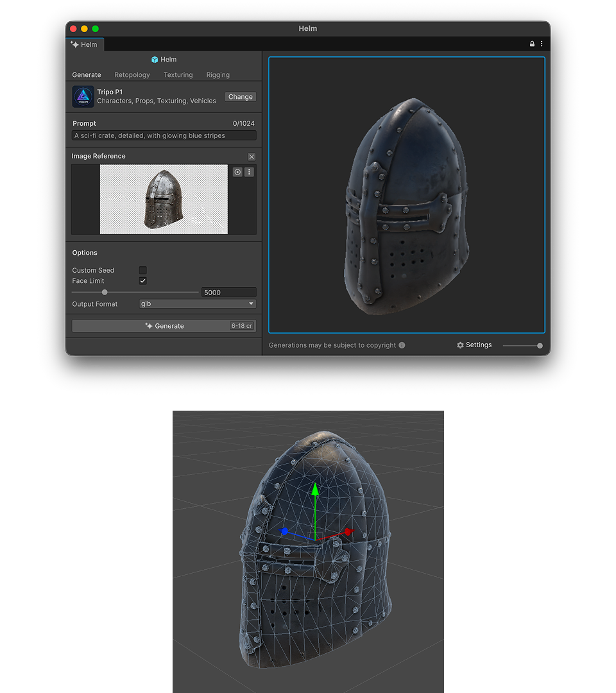
Task: Adjust the Face Limit slider handle
Action: click(105, 292)
